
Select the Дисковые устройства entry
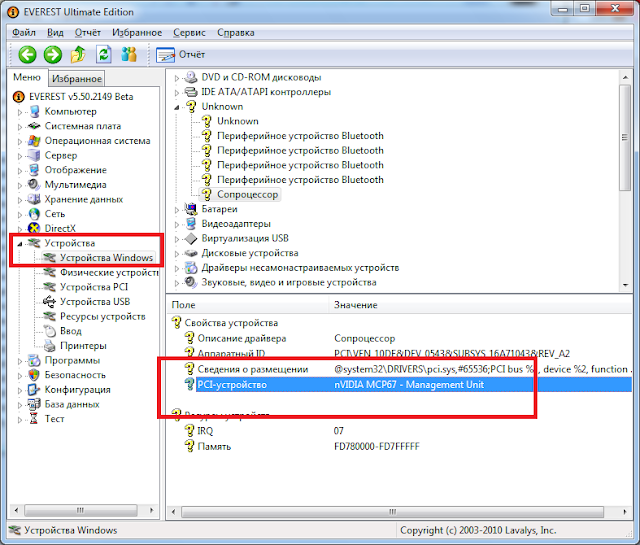click(250, 253)
